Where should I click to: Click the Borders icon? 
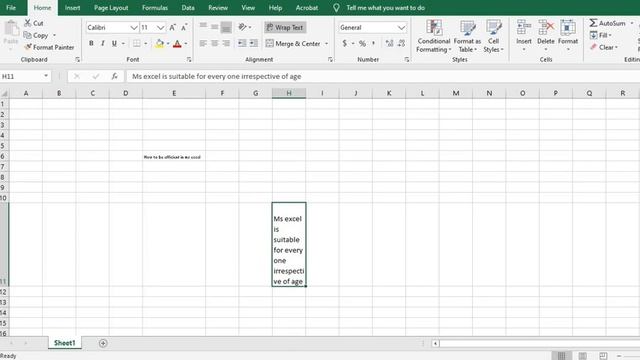[137, 43]
